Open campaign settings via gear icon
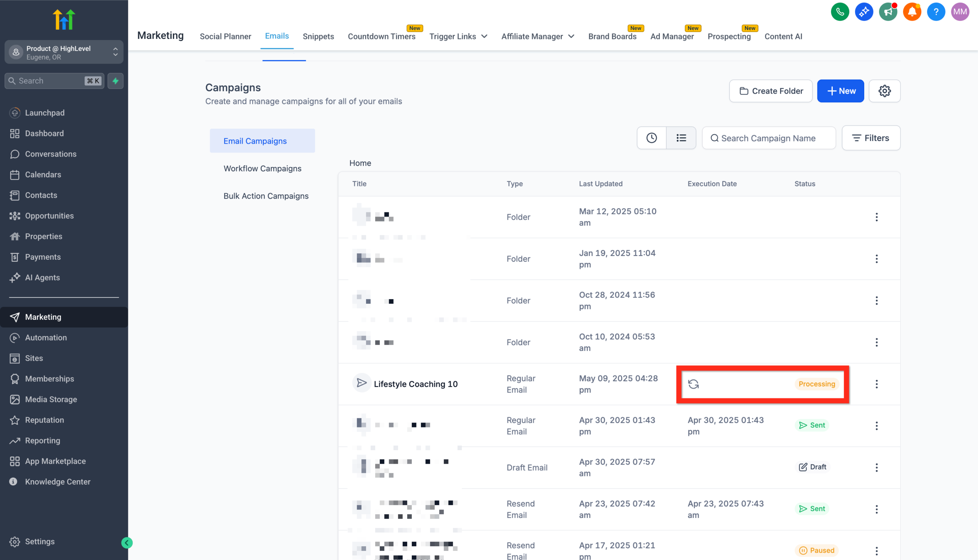Image resolution: width=978 pixels, height=560 pixels. (x=884, y=91)
